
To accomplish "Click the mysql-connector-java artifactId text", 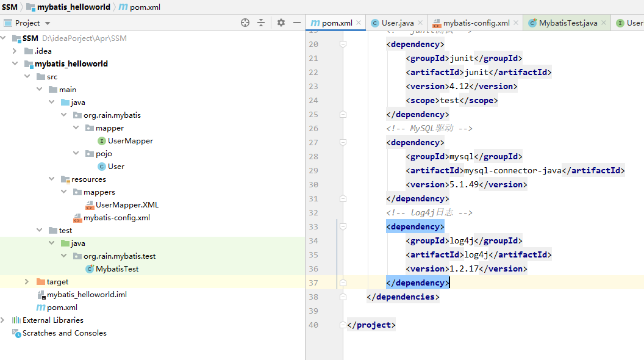I will click(512, 171).
